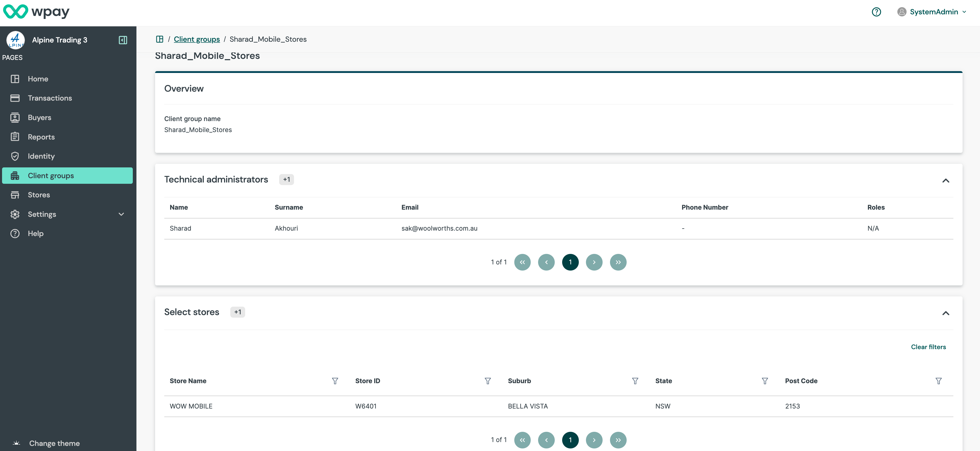Click Clear filters in Select stores
This screenshot has width=980, height=451.
(x=929, y=347)
